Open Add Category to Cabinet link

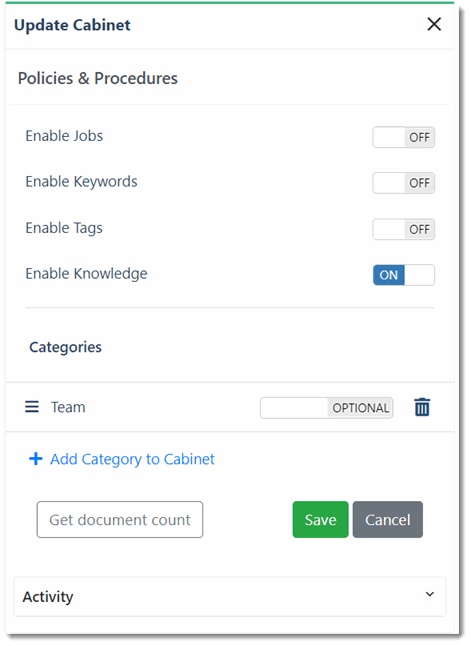[132, 459]
